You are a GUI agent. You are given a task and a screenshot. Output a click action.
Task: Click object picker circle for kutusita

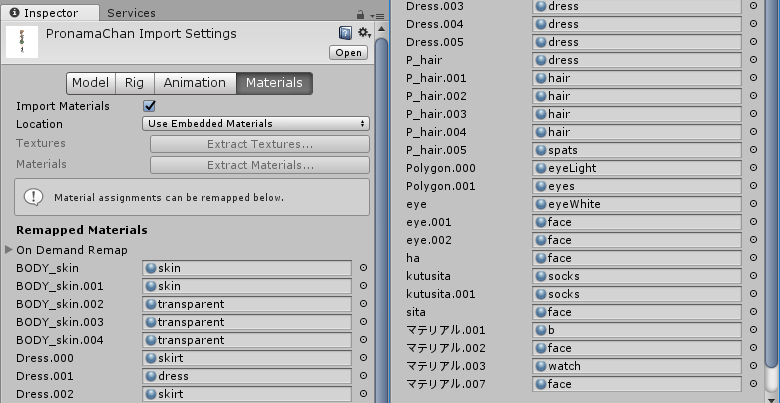pos(753,276)
